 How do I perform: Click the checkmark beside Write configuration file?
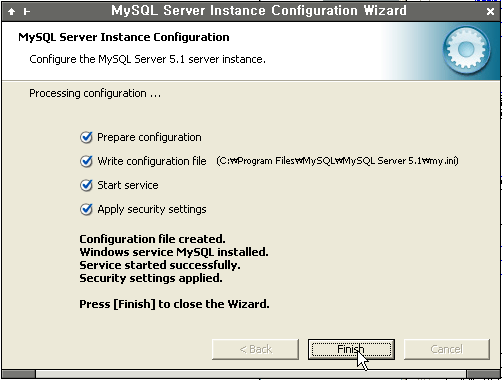(x=86, y=161)
